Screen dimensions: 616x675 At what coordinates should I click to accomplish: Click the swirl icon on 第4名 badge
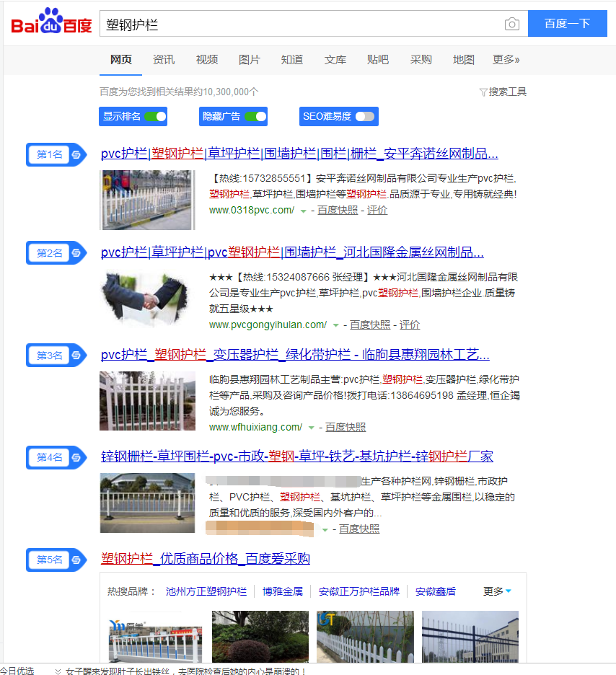[76, 457]
